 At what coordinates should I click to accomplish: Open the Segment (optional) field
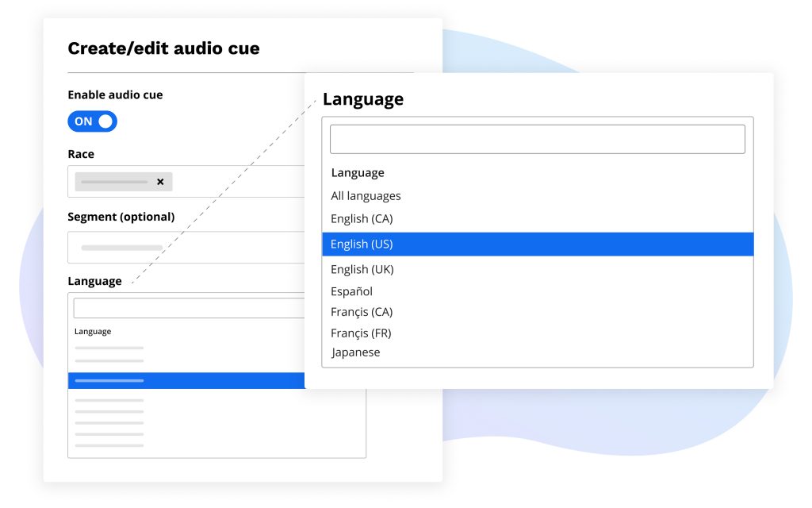186,248
